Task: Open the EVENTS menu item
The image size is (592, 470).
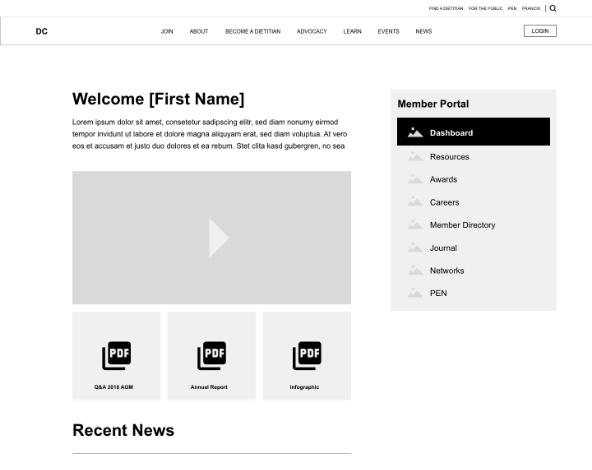Action: 388,31
